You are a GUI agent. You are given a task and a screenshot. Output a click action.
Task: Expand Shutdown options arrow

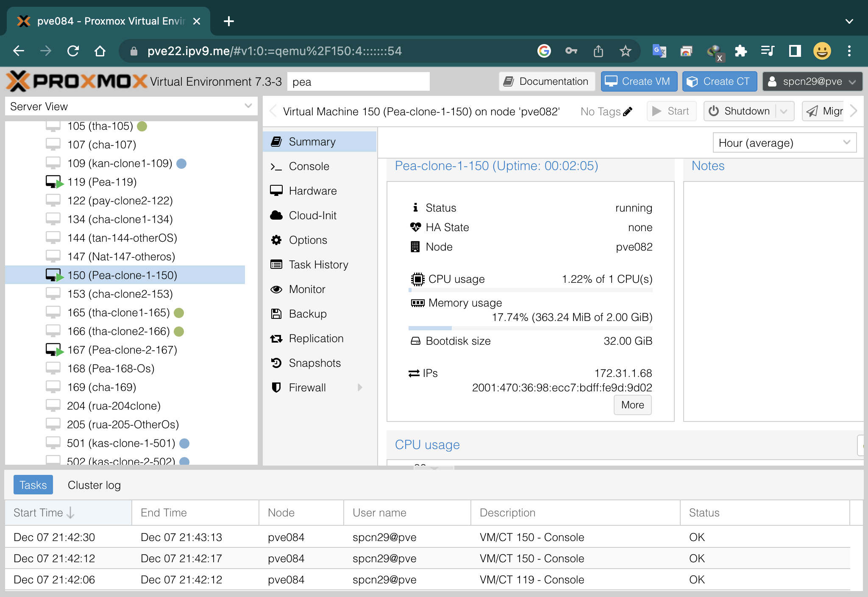coord(784,111)
